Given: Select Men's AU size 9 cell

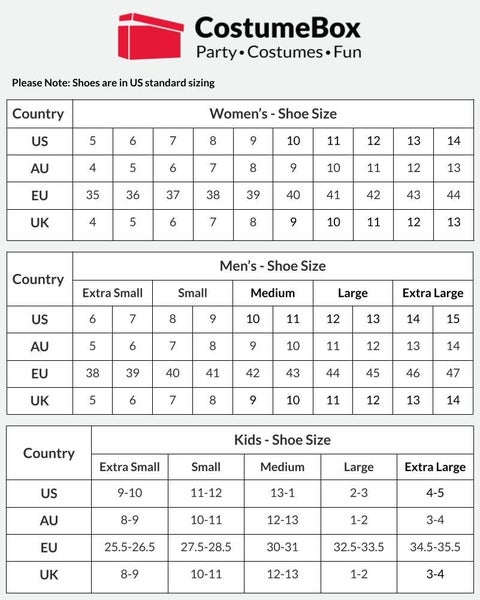Looking at the screenshot, I should pos(253,346).
